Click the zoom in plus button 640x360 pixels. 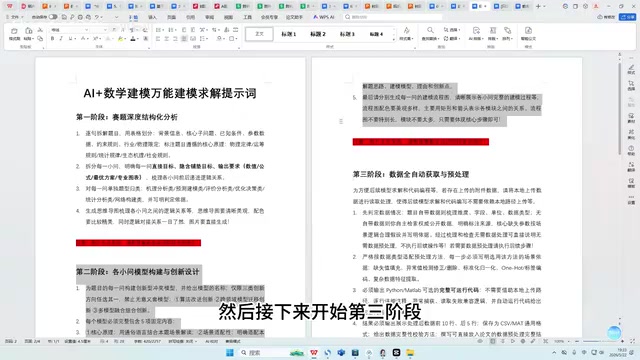click(622, 341)
